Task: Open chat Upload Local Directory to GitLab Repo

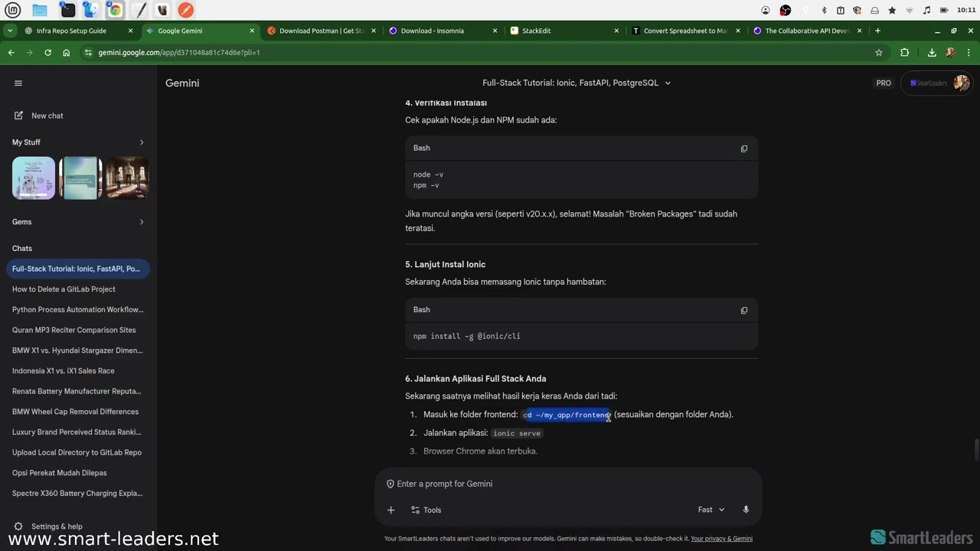Action: click(77, 452)
